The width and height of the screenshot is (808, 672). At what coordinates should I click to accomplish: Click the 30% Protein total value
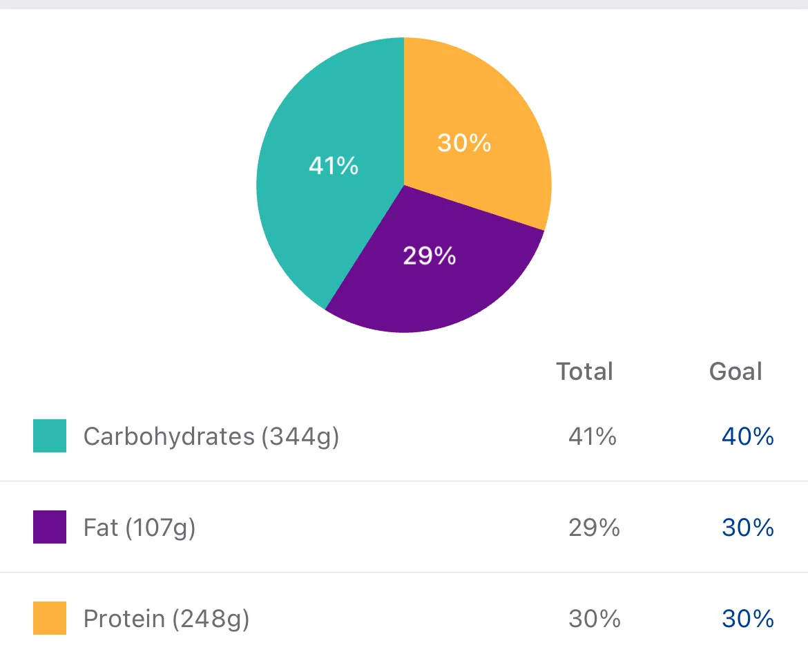coord(595,618)
